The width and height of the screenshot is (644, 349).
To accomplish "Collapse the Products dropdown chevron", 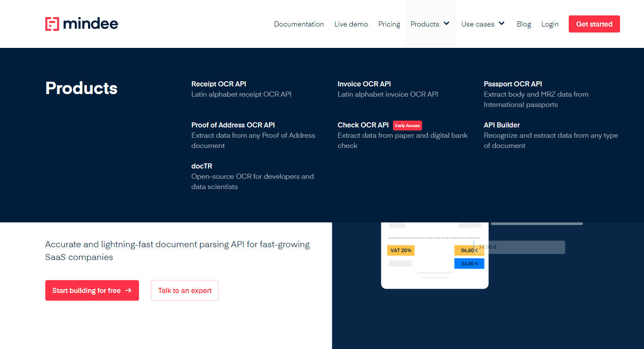I will point(446,24).
